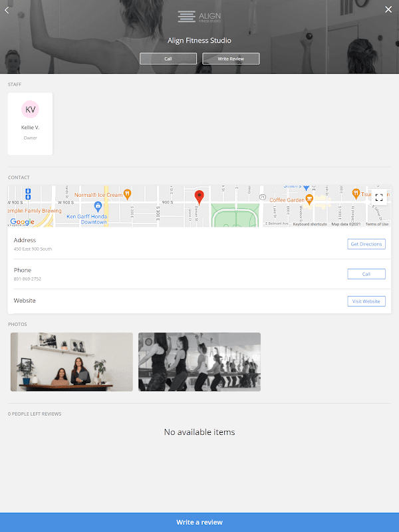Click the Tsunami restaurant marker on map
The height and width of the screenshot is (532, 399).
pyautogui.click(x=356, y=194)
